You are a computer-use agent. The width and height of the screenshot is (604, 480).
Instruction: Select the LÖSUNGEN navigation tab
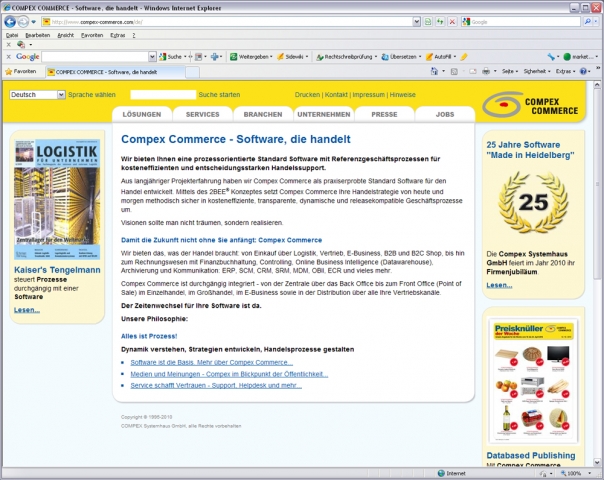pyautogui.click(x=141, y=115)
